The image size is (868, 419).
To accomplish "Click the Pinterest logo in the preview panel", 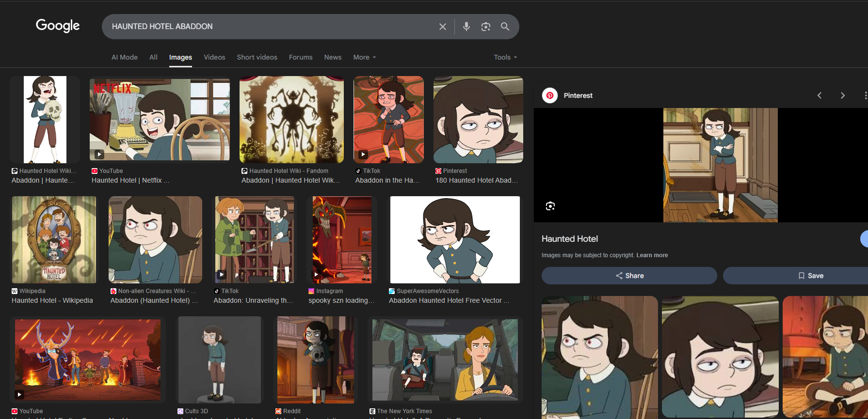I will [x=550, y=95].
